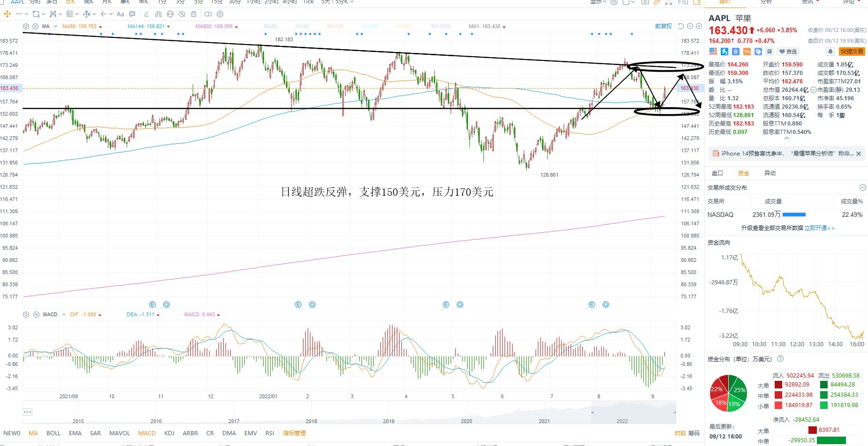The image size is (868, 446).
Task: Zoom out chart with minus icon
Action: coord(690,26)
